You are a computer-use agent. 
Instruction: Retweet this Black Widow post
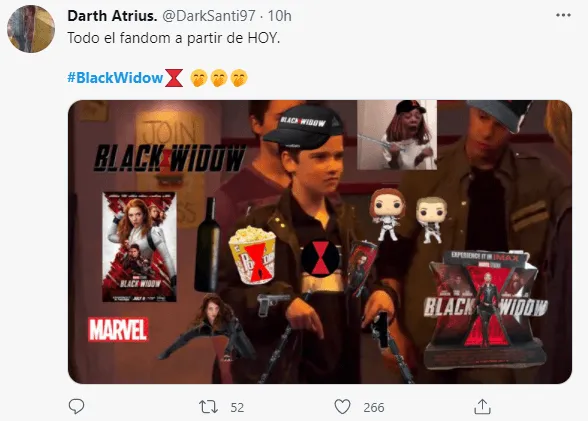208,407
